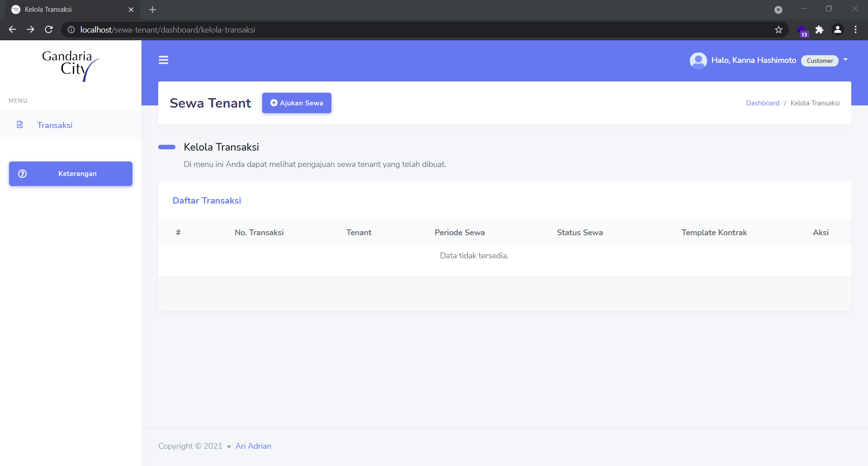Screen dimensions: 868x466
Task: Open the Dashboard breadcrumb link
Action: (762, 103)
